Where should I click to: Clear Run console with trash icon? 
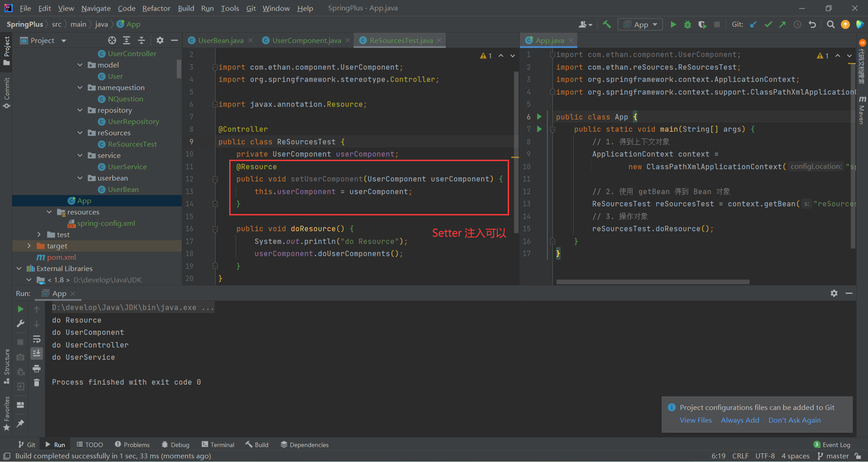[x=37, y=383]
